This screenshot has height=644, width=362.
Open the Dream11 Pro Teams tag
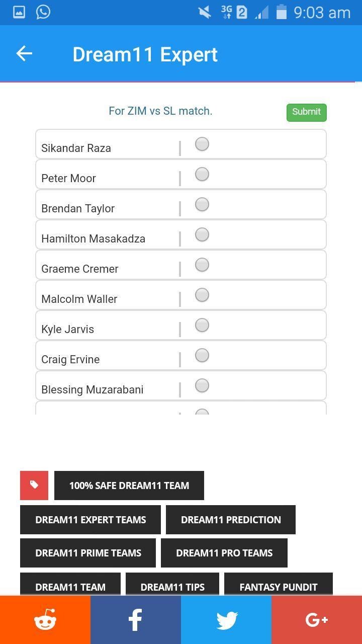(224, 553)
